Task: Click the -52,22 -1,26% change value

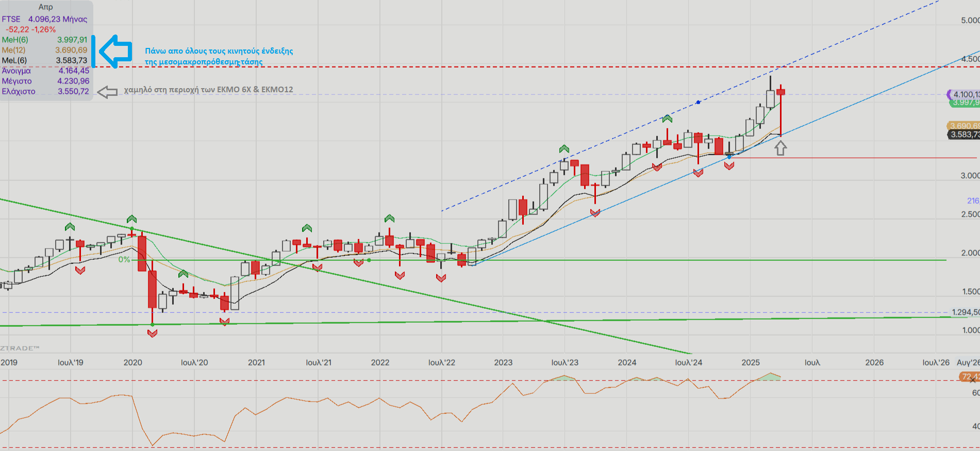Action: [31, 29]
